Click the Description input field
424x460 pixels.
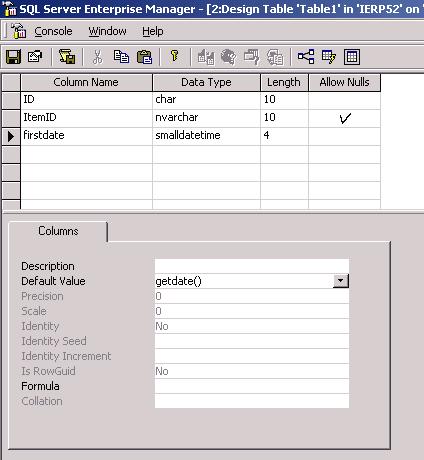(252, 266)
